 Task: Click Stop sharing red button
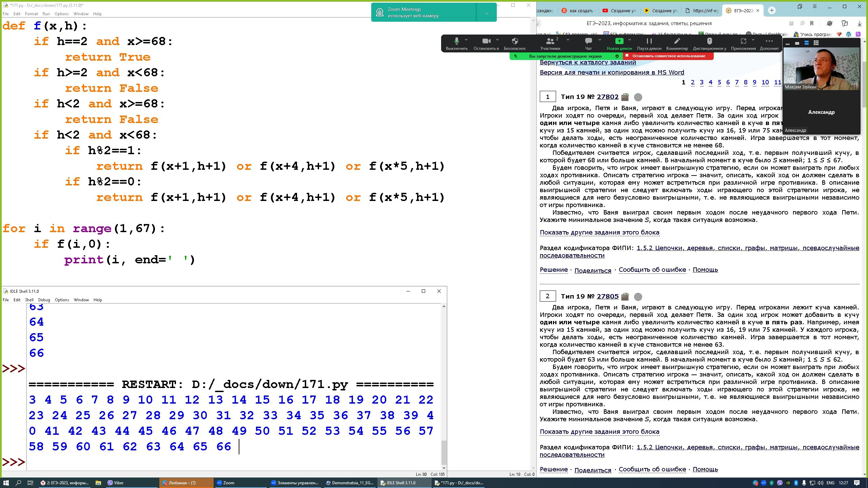click(668, 56)
